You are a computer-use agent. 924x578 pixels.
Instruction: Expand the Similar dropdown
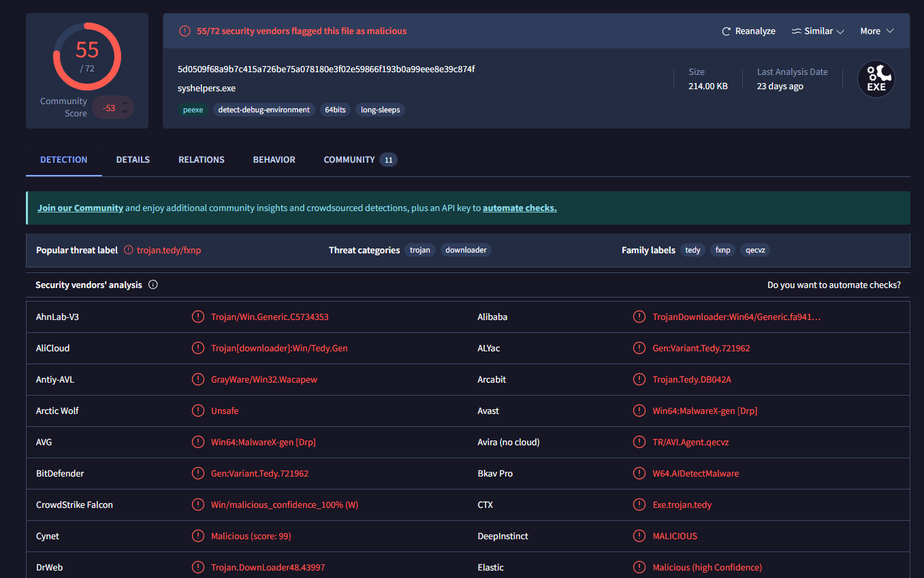817,31
